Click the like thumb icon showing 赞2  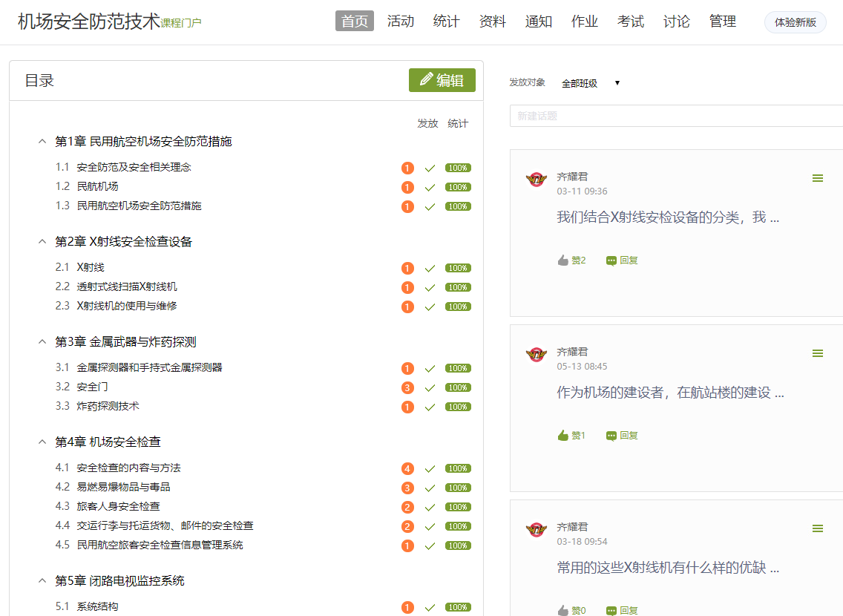(563, 261)
